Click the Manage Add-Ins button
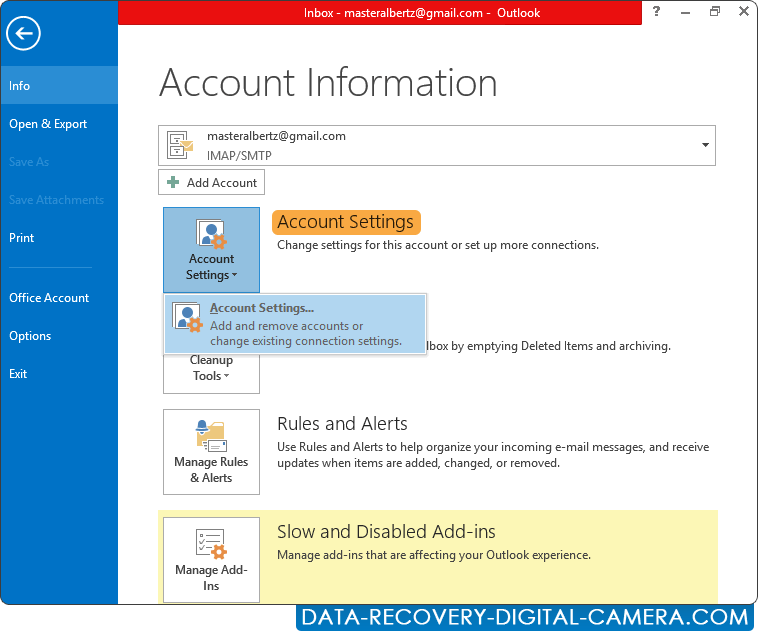 point(211,560)
